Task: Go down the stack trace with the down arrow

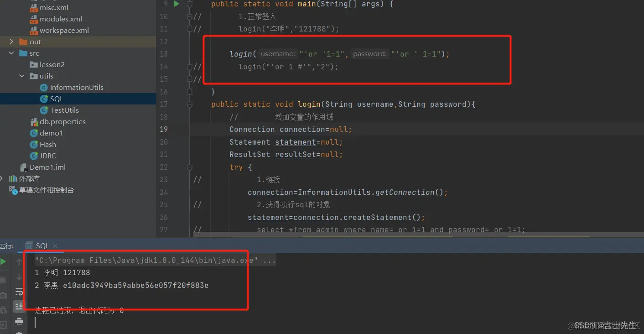Action: 19,277
